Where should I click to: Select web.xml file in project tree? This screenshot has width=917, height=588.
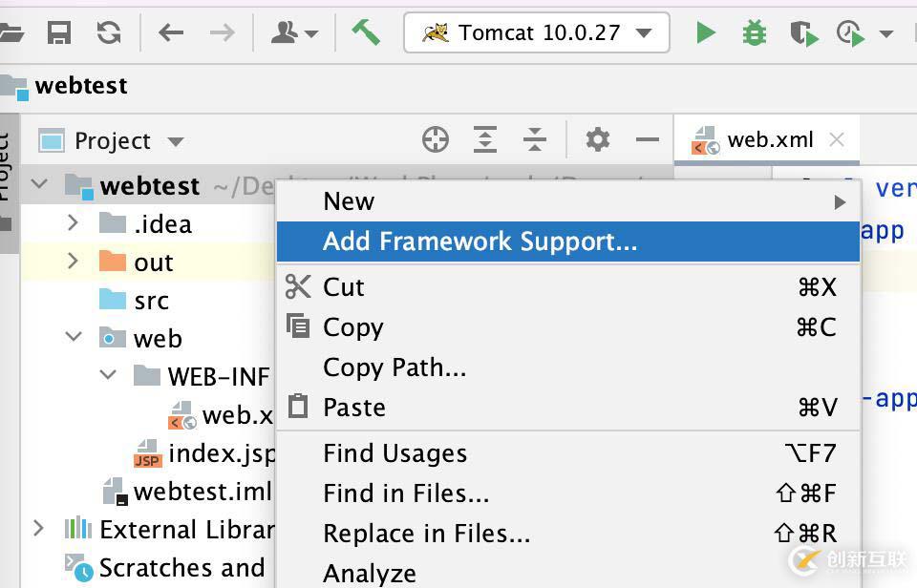[x=221, y=415]
